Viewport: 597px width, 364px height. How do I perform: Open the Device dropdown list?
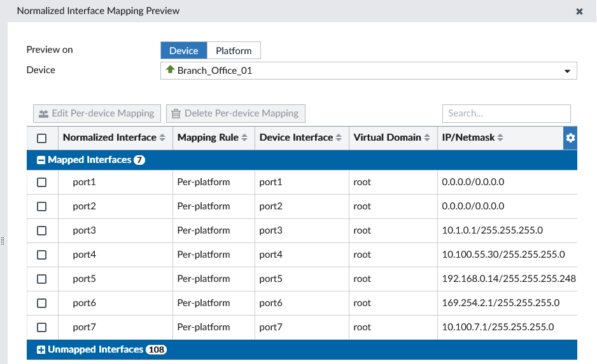click(567, 71)
